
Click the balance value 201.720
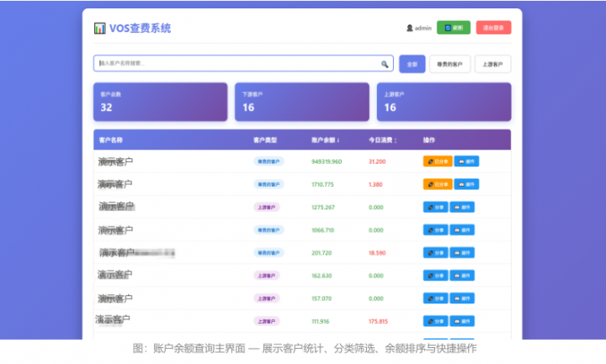coord(322,253)
